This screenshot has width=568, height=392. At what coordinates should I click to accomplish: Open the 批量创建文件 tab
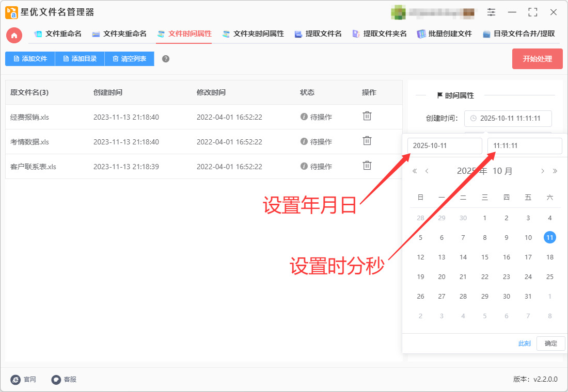[x=445, y=34]
